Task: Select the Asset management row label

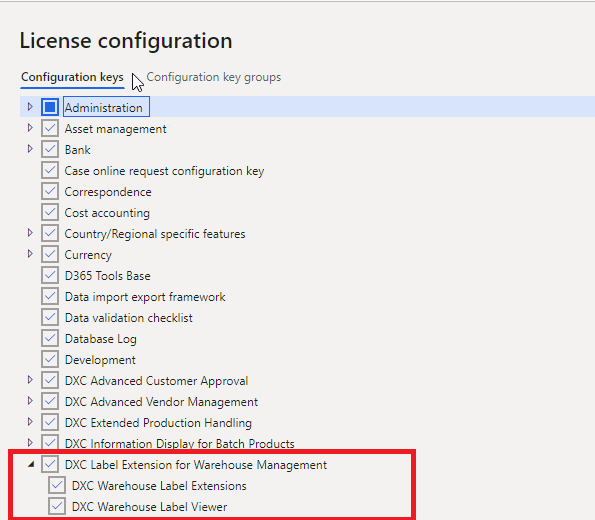Action: pyautogui.click(x=115, y=129)
